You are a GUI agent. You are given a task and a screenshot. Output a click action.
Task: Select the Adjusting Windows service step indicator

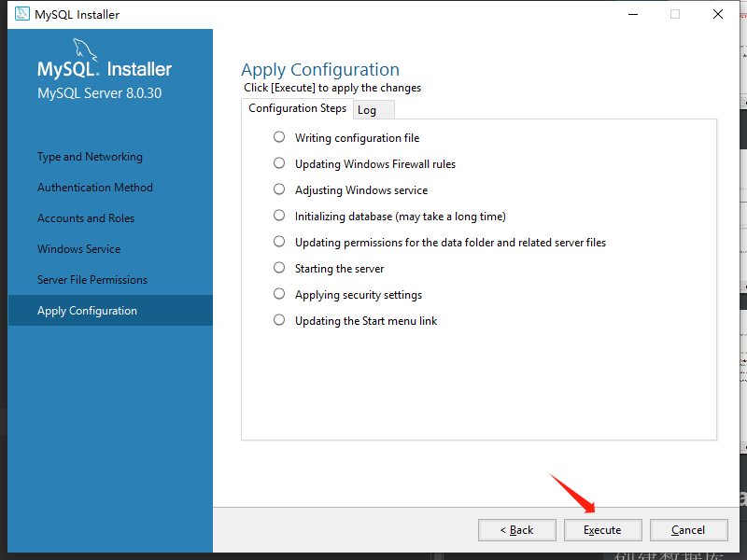(279, 189)
